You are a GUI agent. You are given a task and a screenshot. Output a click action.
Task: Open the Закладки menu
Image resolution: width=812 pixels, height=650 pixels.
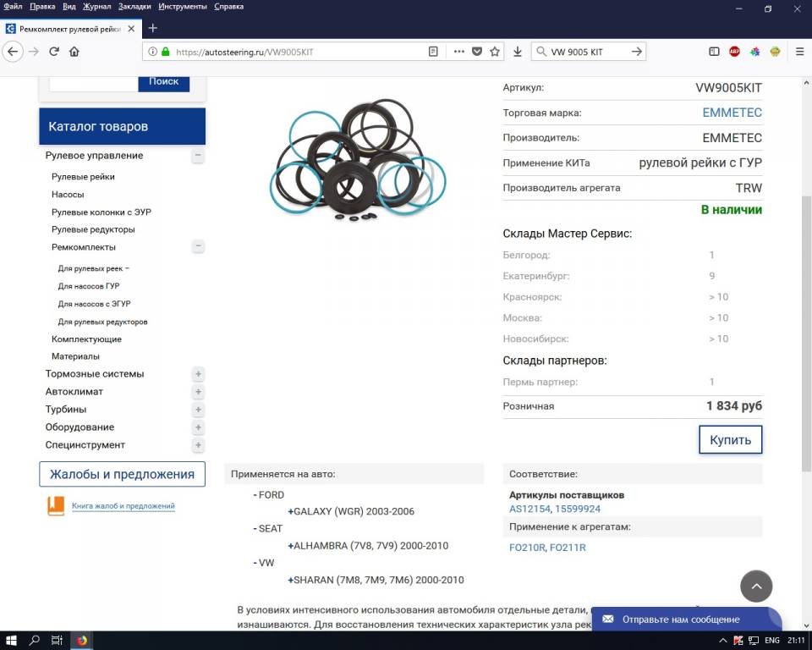coord(134,7)
